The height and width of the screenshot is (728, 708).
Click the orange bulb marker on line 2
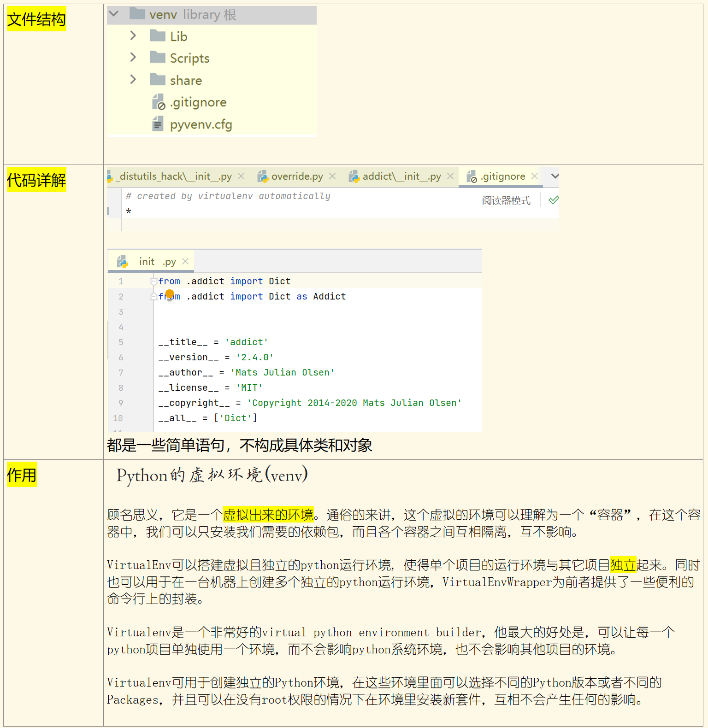point(170,294)
